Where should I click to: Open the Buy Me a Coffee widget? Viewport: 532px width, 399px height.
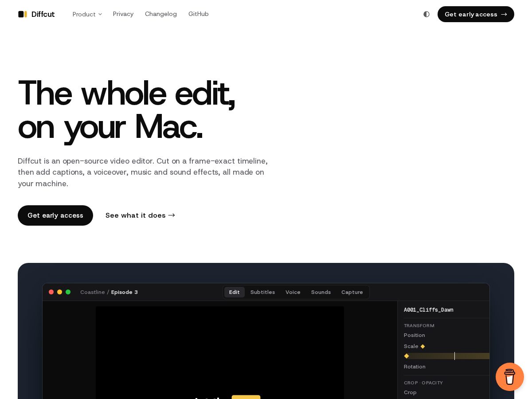[510, 377]
